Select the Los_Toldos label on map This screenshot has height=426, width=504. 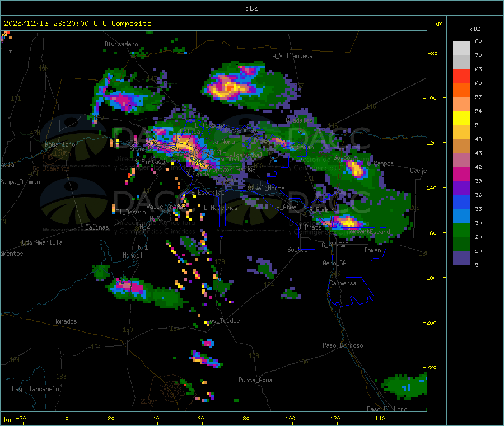pyautogui.click(x=223, y=321)
